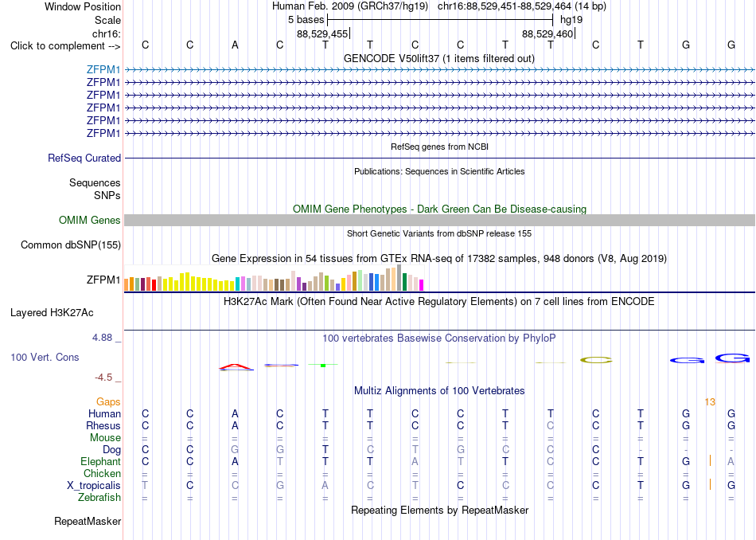Open the RefSeq Curated track label

(84, 158)
